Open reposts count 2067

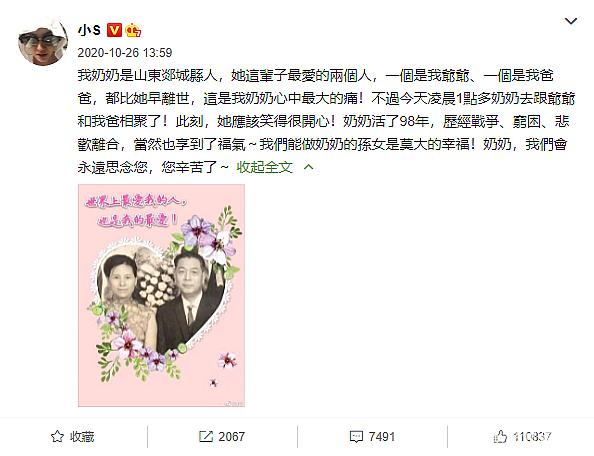pos(231,436)
